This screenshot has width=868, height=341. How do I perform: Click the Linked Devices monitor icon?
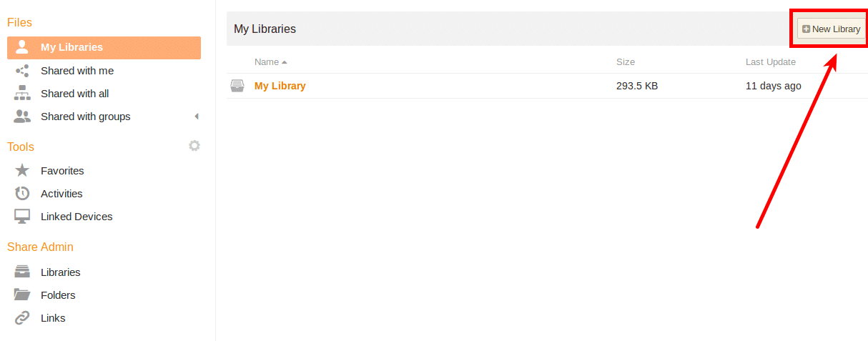point(22,217)
